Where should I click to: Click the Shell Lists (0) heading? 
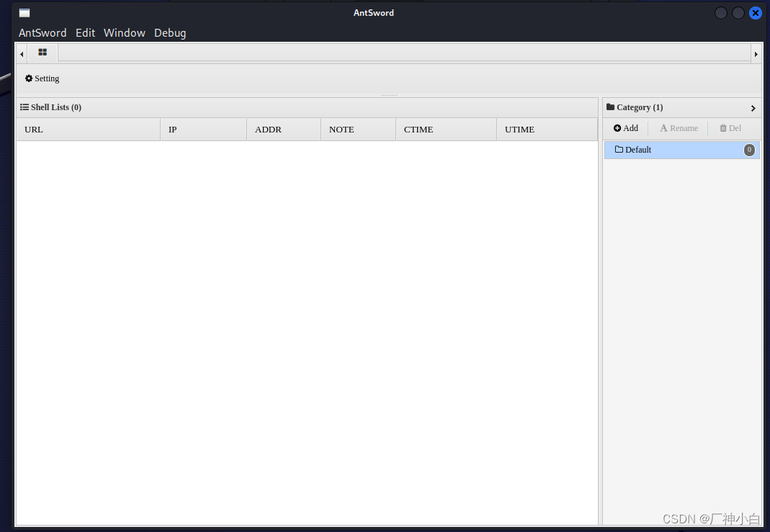(50, 107)
